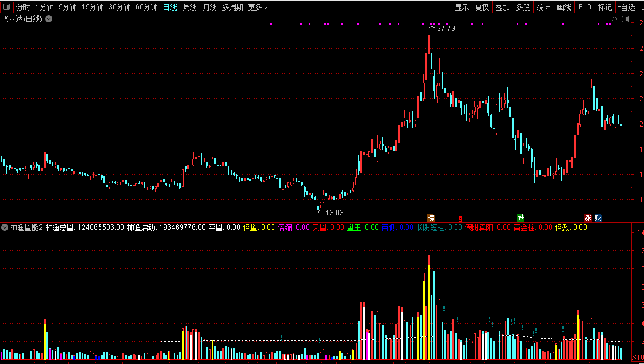Open F10 company info
This screenshot has height=364, width=644.
(584, 7)
